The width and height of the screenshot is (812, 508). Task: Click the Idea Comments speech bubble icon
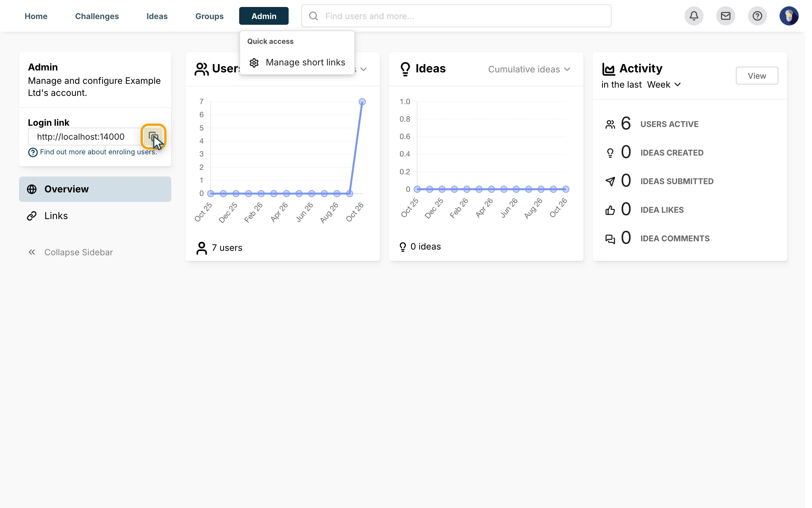pyautogui.click(x=610, y=239)
